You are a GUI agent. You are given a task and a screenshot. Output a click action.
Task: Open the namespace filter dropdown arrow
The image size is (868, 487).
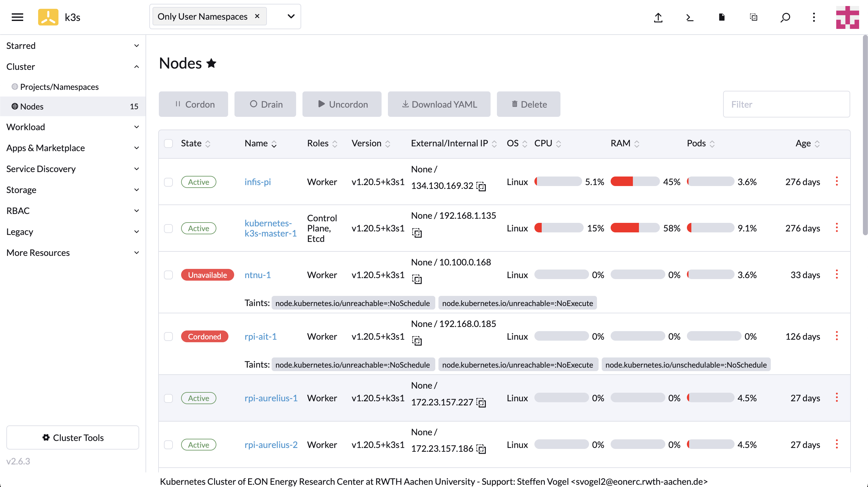[291, 16]
